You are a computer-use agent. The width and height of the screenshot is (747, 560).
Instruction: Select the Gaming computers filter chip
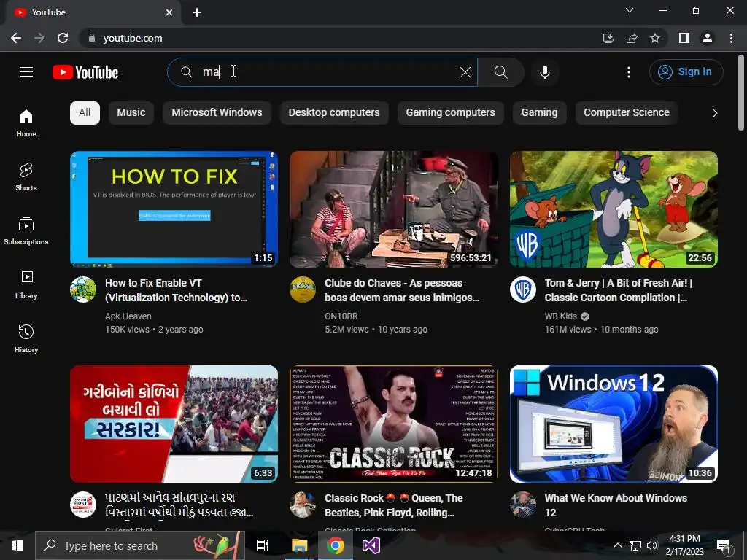[x=450, y=113]
